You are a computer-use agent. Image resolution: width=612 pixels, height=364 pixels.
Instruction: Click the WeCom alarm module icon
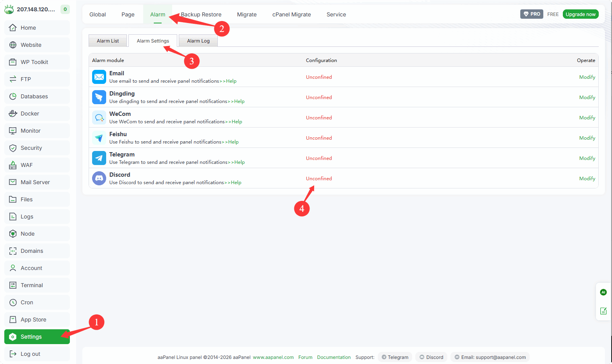[99, 117]
